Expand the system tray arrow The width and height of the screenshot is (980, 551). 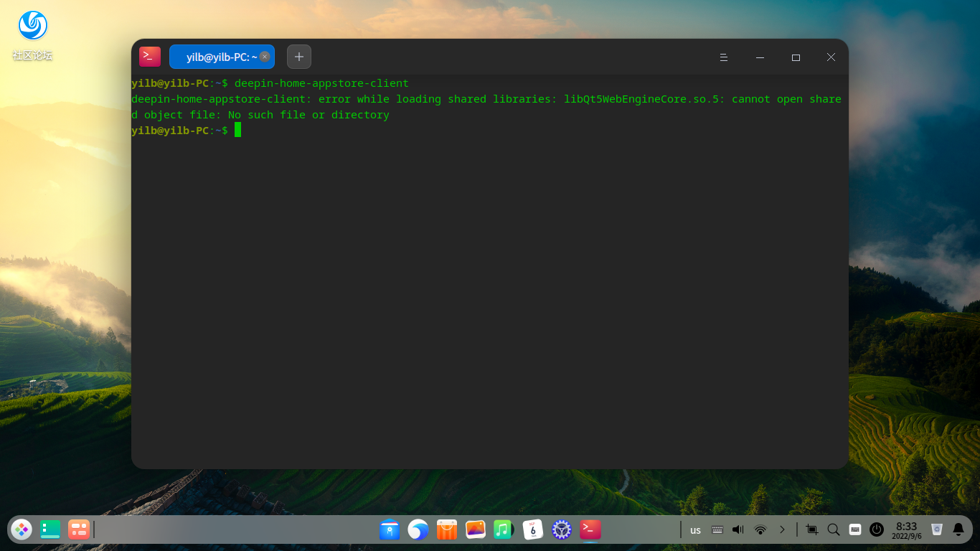click(x=782, y=529)
